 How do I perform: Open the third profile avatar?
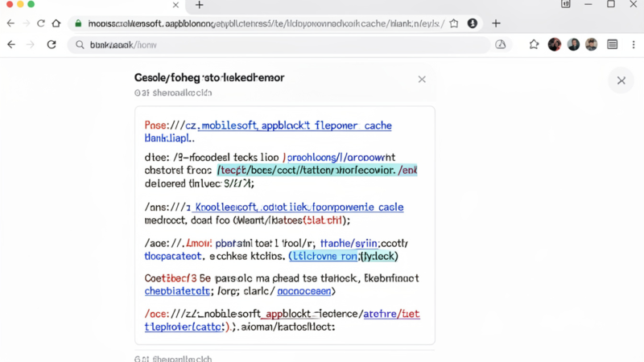pos(592,44)
